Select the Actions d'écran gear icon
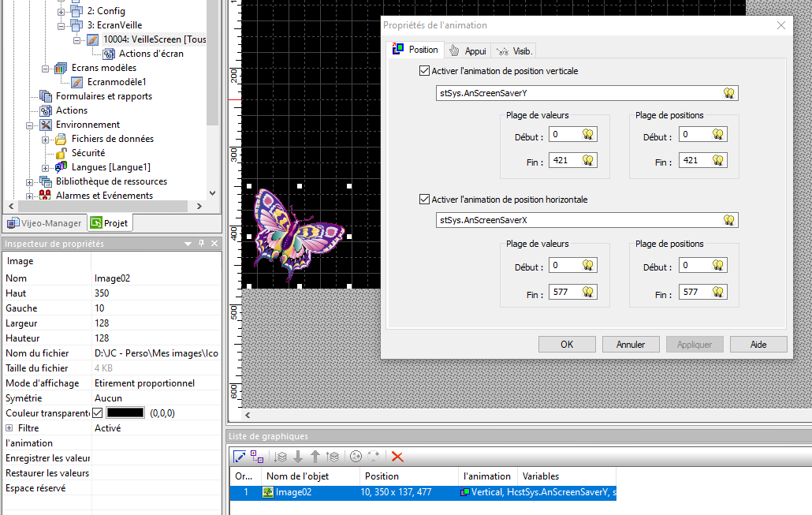812x515 pixels. click(x=108, y=54)
